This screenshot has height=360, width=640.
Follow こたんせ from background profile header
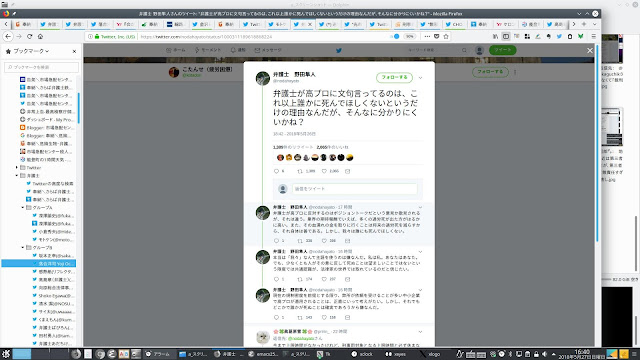coord(490,72)
